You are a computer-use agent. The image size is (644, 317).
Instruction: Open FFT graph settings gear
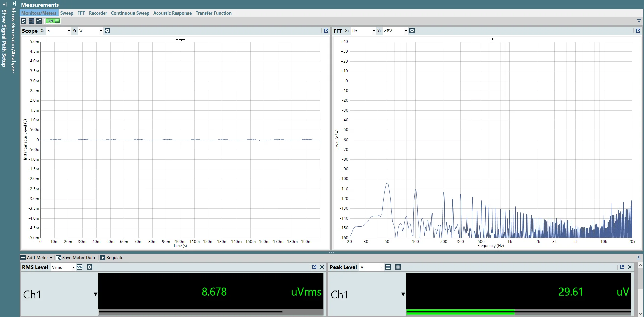pyautogui.click(x=412, y=31)
